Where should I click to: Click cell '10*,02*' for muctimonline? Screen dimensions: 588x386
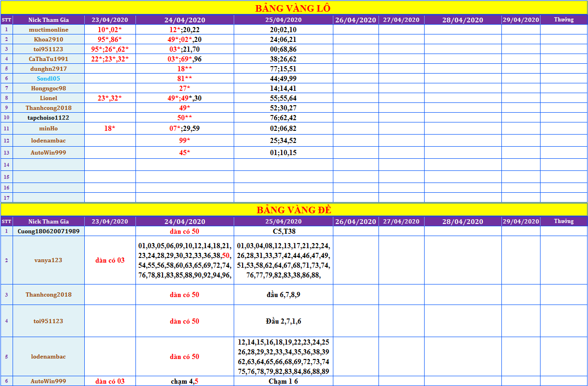pos(110,29)
